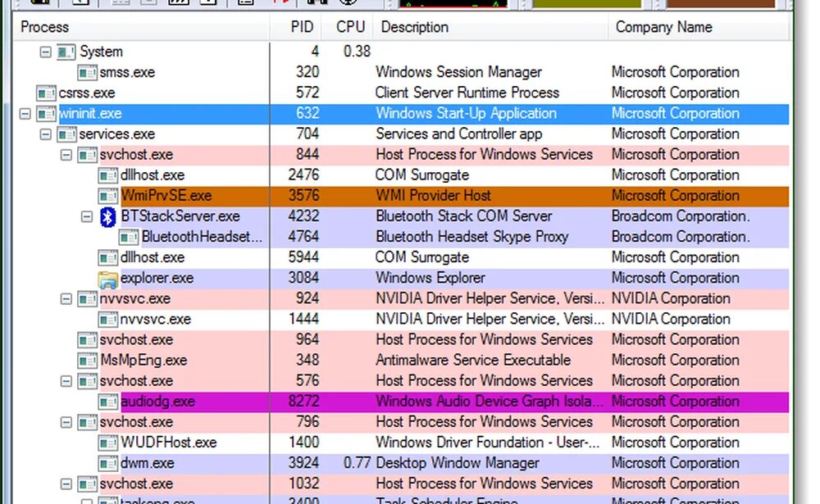Click the 'Desktop Window Manager' description

(457, 463)
